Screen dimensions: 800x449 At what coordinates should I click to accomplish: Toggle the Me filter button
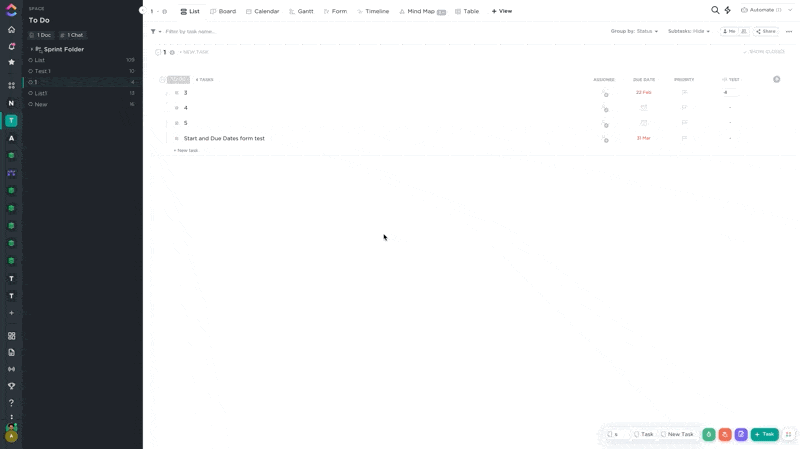[x=729, y=32]
